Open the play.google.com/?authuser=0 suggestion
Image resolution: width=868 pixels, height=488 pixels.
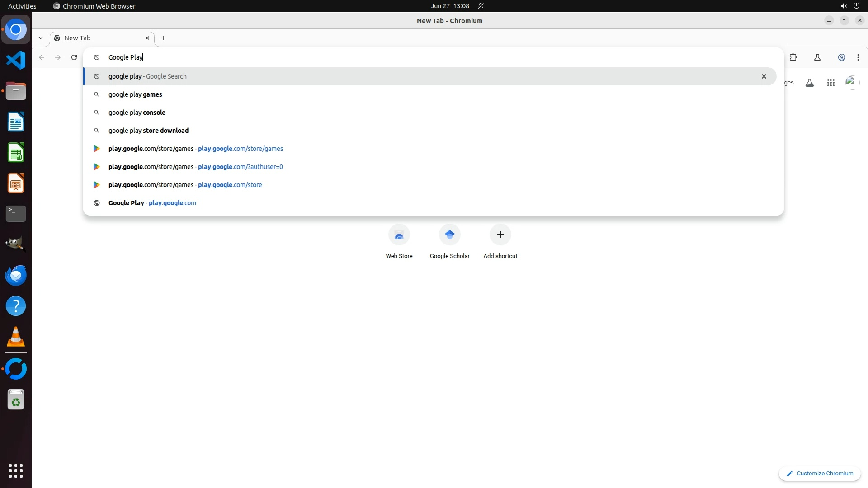click(x=195, y=167)
